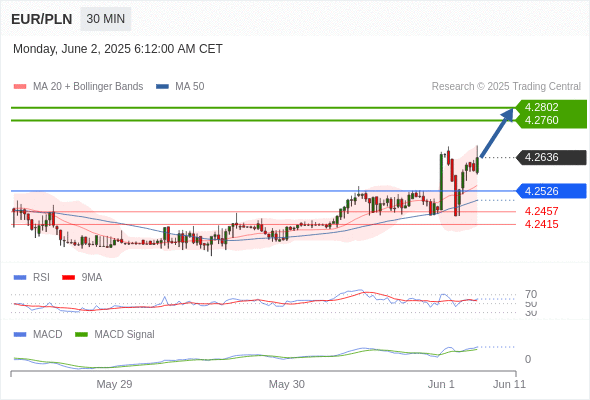This screenshot has width=590, height=400.
Task: Click the 4.2802 resistance price tag
Action: (541, 107)
